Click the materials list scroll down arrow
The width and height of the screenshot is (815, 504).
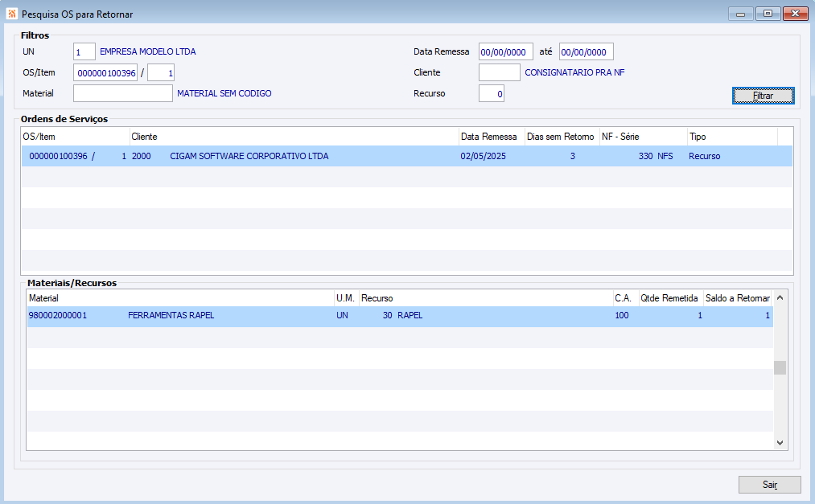[780, 443]
